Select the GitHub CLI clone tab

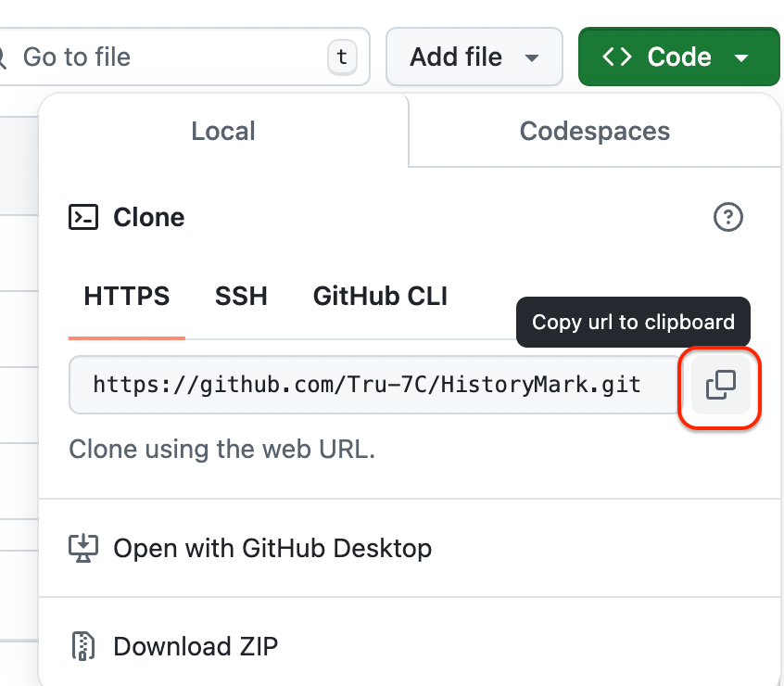click(x=380, y=297)
